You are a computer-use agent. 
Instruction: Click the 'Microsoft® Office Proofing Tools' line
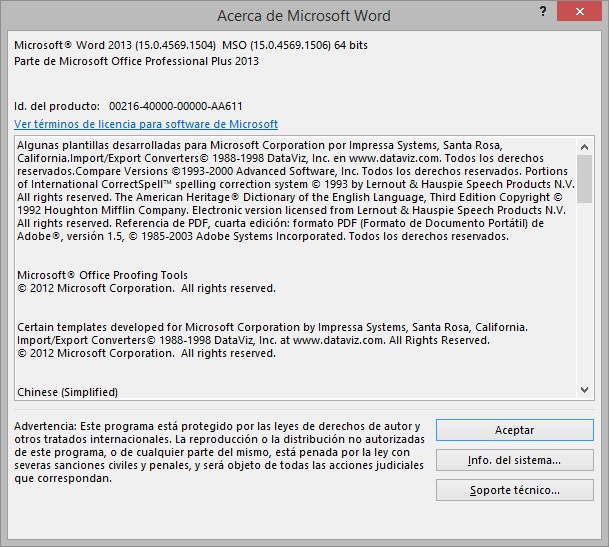(103, 275)
